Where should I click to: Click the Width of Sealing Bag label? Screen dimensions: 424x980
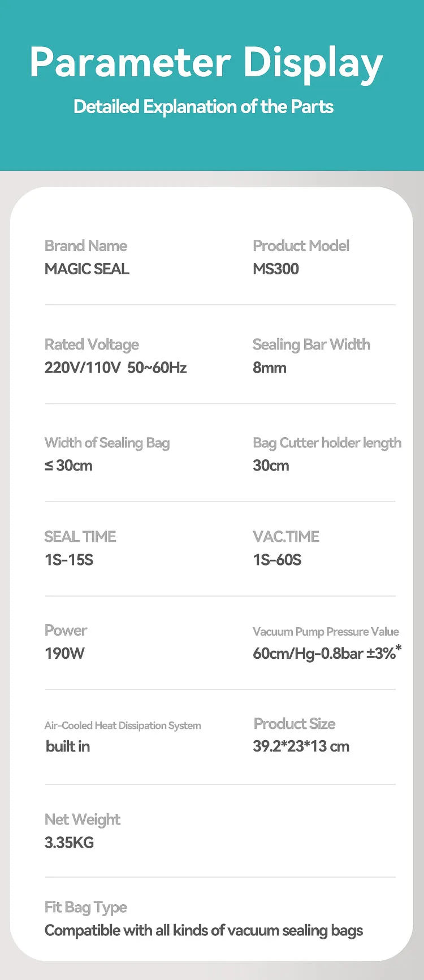coord(107,443)
